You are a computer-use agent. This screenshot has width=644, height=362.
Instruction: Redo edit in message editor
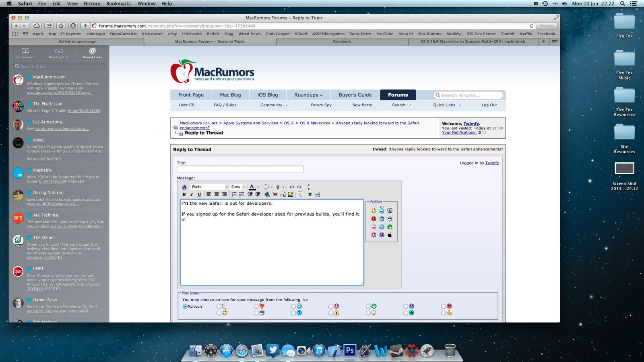click(299, 187)
